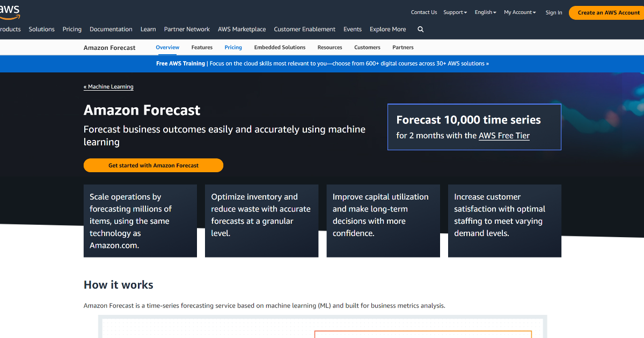Click the Free AWS Training banner link
This screenshot has height=338, width=644.
pyautogui.click(x=322, y=63)
